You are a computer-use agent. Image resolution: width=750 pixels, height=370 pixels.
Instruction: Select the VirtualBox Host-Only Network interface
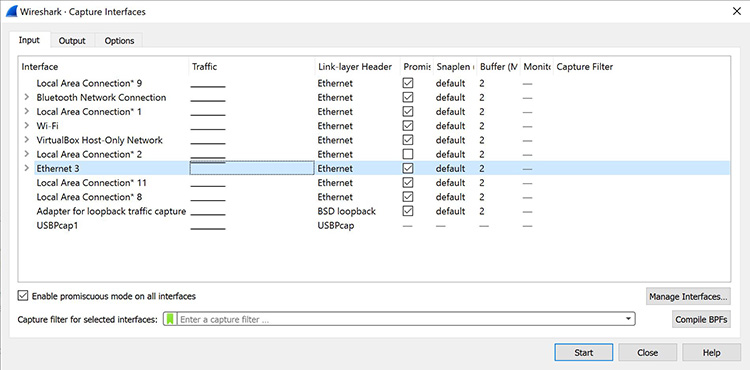pyautogui.click(x=99, y=140)
